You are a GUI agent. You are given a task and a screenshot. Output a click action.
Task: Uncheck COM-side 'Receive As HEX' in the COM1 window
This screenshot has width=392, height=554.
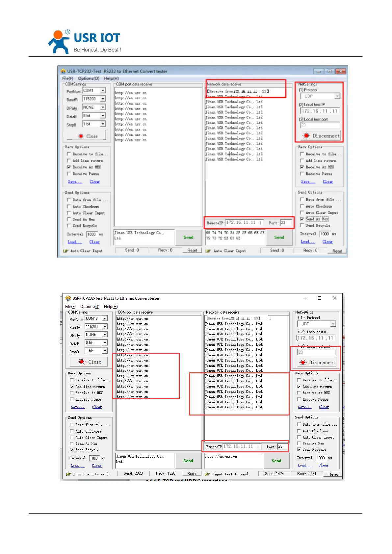click(69, 167)
